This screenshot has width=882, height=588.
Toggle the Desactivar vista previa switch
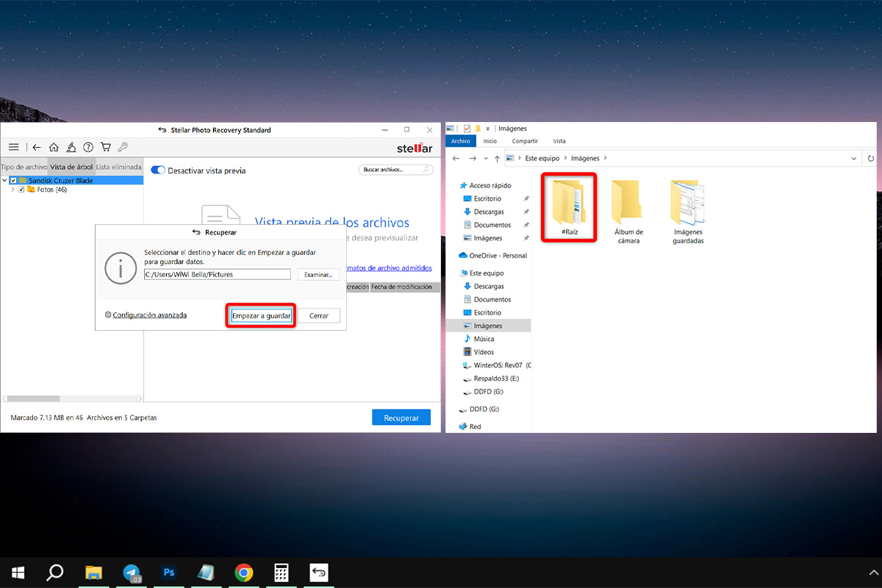[157, 170]
